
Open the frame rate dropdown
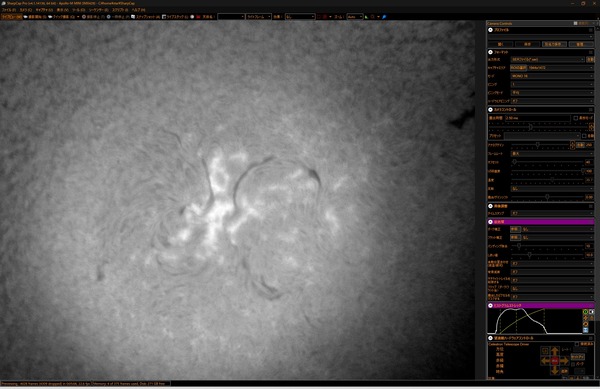pos(552,153)
